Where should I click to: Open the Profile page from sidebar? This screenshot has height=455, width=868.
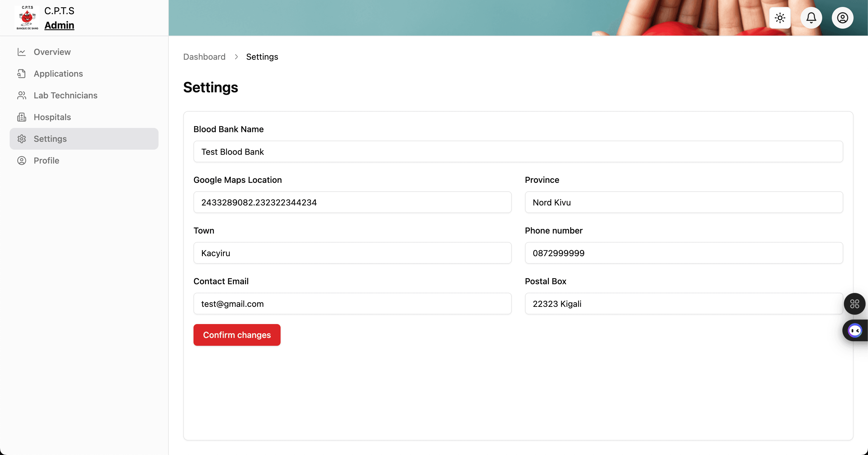(46, 161)
